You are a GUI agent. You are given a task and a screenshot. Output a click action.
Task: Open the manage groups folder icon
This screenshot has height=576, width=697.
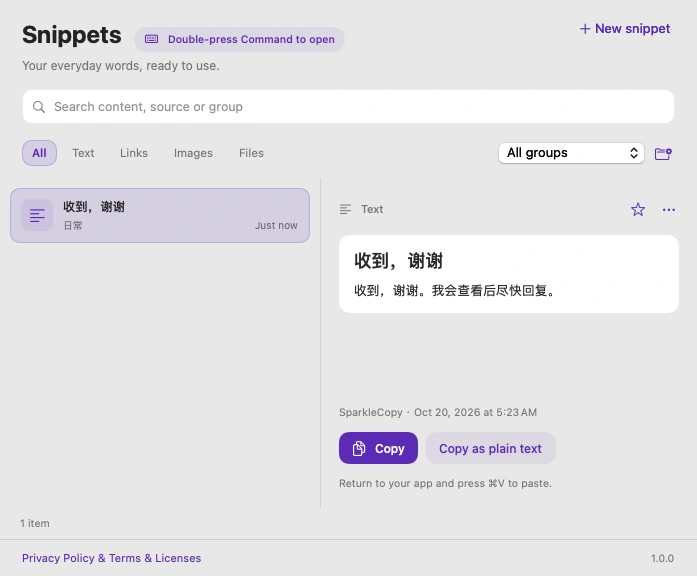pos(663,153)
